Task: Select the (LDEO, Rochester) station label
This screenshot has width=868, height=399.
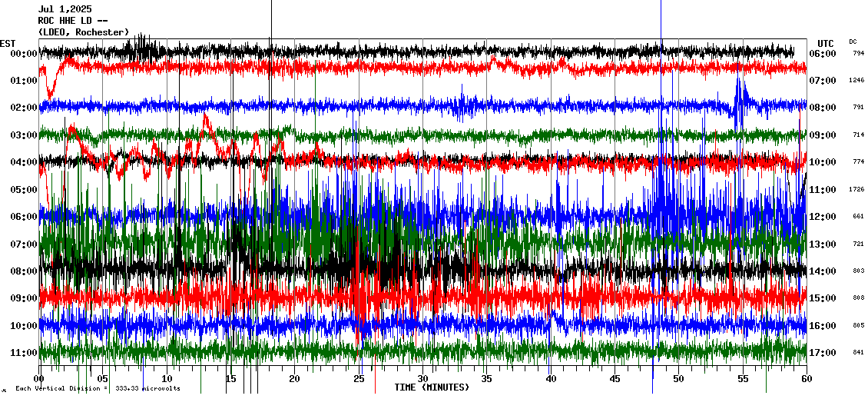Action: pos(83,32)
